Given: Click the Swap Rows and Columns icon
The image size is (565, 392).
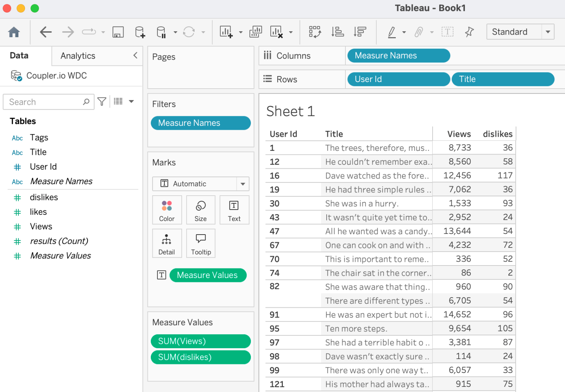Looking at the screenshot, I should click(x=315, y=32).
